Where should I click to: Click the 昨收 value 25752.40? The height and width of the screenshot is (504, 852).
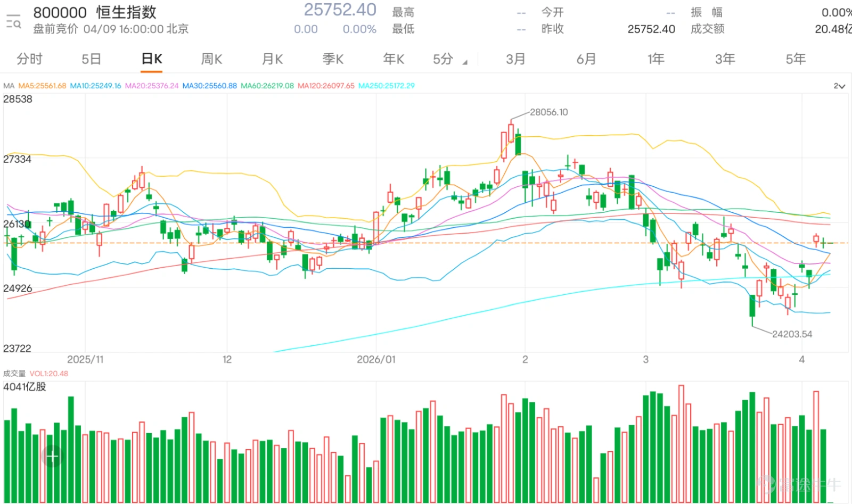pos(651,29)
